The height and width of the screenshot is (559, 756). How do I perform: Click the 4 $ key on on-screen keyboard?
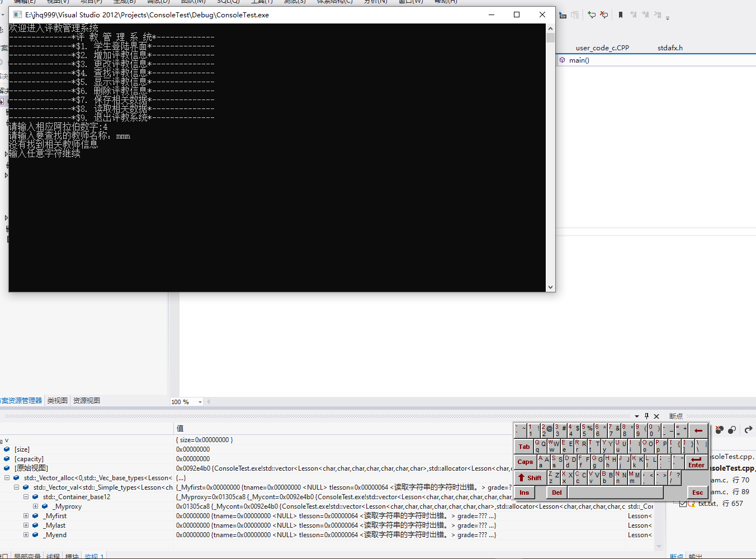click(574, 430)
